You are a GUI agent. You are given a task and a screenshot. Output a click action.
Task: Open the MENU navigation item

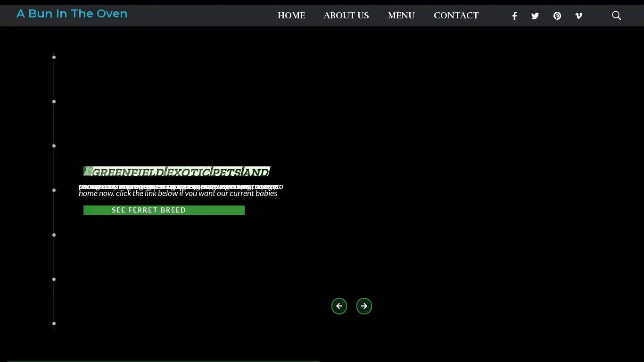pos(401,16)
